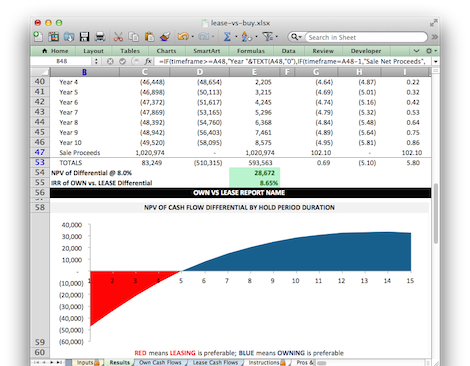Open the Lease Cash Flows sheet tab
This screenshot has width=470, height=366.
pos(215,362)
